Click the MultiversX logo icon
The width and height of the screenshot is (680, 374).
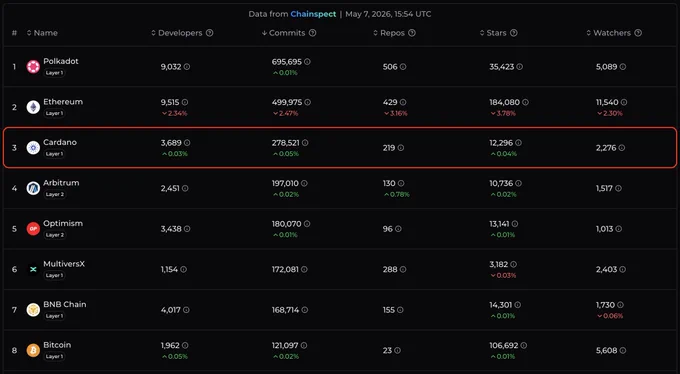click(33, 269)
